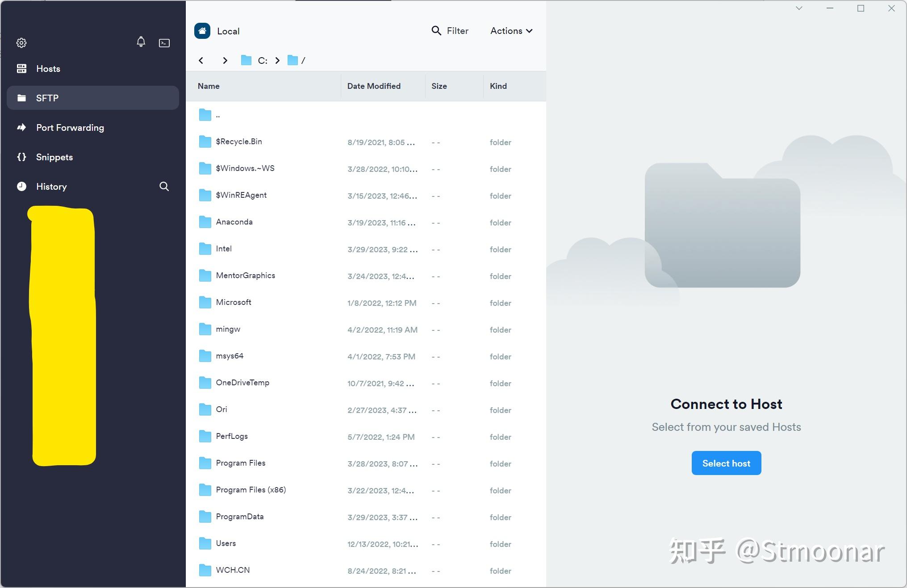This screenshot has width=907, height=588.
Task: Click the Filter search icon
Action: coord(436,31)
